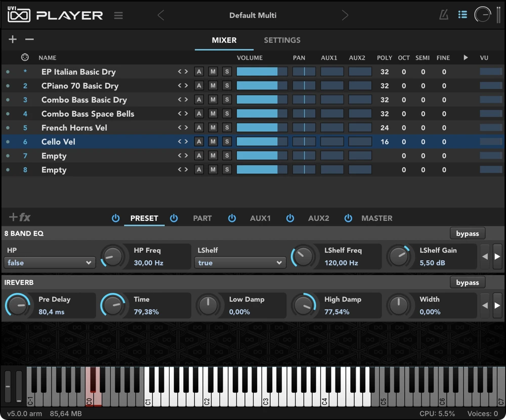Browse presets arrows for CPiano 70 Basic Dry

click(183, 85)
